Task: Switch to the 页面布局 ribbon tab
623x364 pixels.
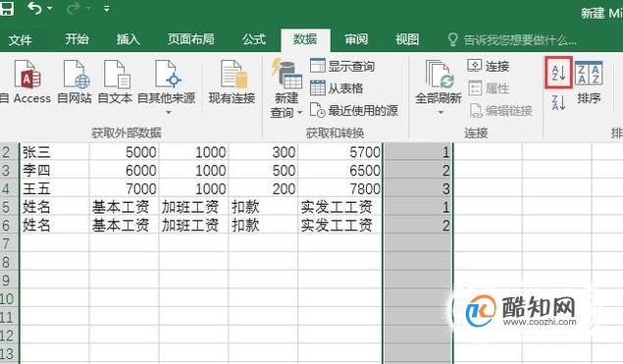Action: coord(190,39)
